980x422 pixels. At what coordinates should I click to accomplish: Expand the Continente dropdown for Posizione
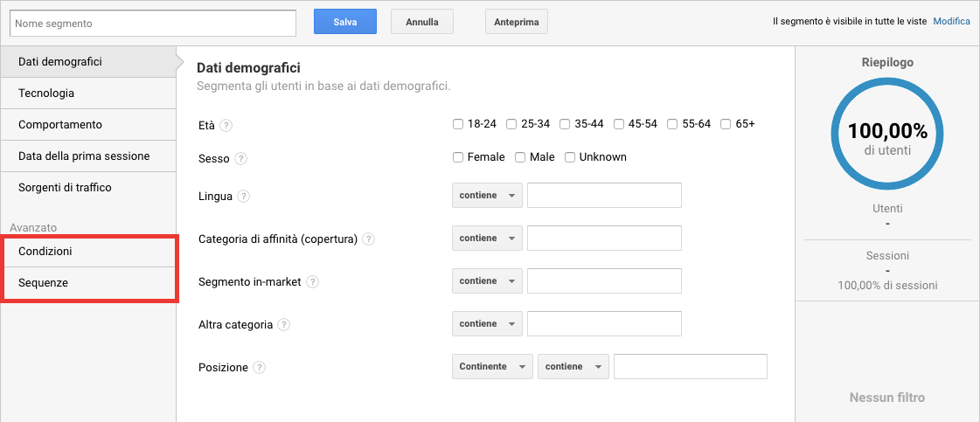coord(492,367)
